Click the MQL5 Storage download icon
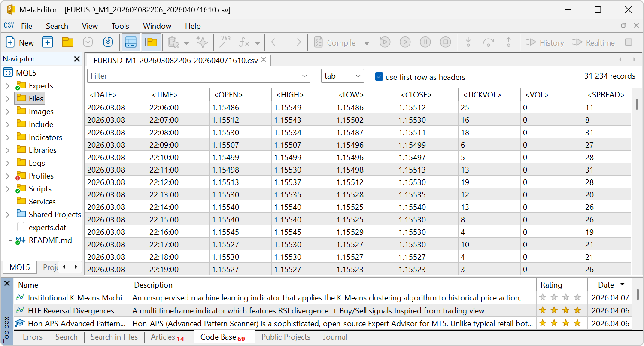Viewport: 644px width, 346px height. pos(108,42)
